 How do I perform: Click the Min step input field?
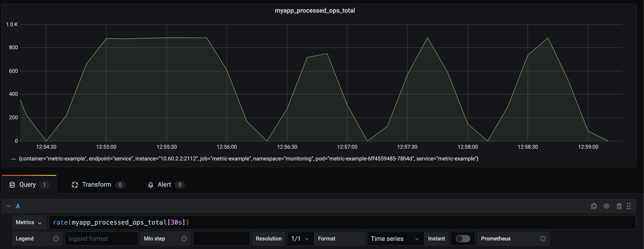click(x=221, y=238)
